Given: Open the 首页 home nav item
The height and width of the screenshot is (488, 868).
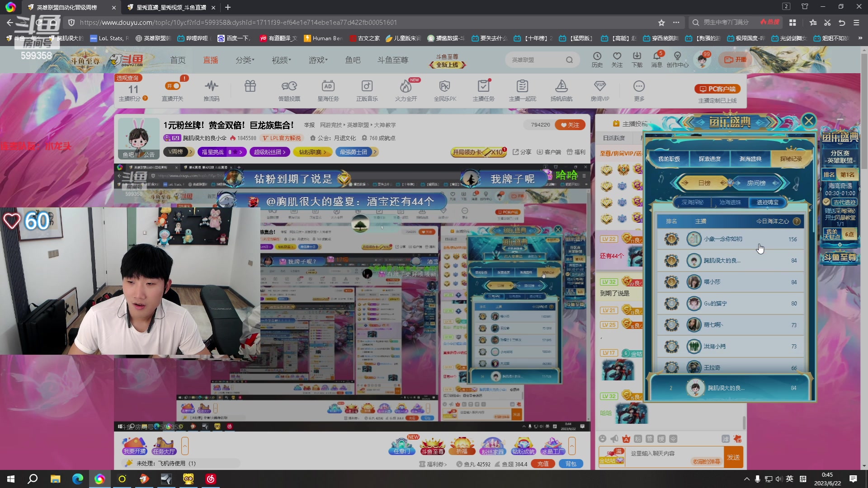Looking at the screenshot, I should pyautogui.click(x=178, y=60).
